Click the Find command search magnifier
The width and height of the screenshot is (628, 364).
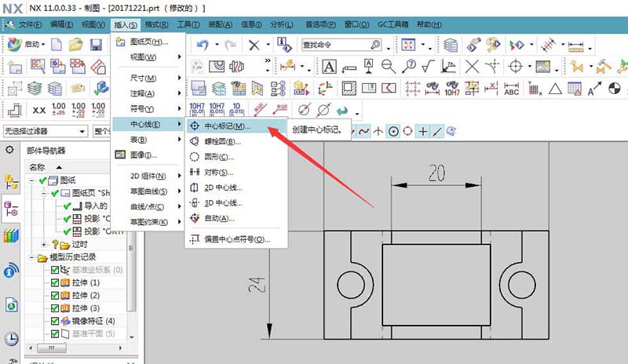pos(375,45)
